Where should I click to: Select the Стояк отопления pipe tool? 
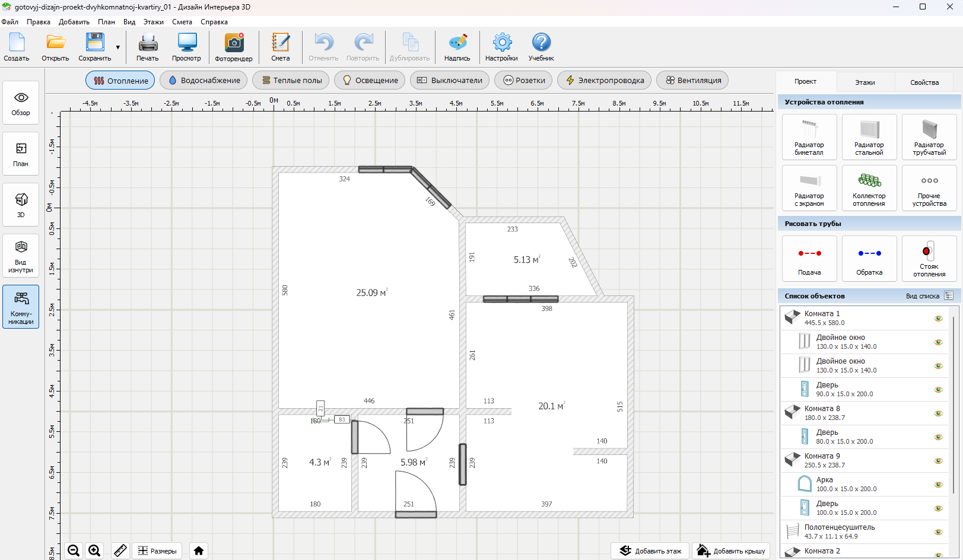(929, 259)
